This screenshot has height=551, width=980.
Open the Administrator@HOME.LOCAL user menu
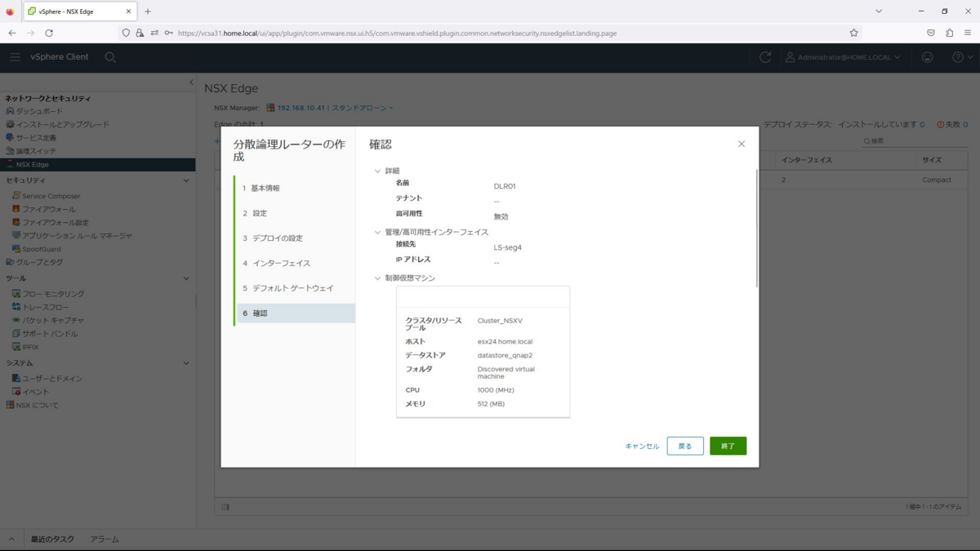[x=843, y=57]
